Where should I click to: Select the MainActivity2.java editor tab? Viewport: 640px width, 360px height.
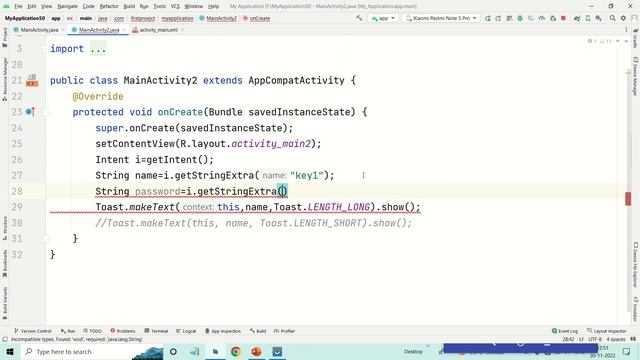(98, 30)
